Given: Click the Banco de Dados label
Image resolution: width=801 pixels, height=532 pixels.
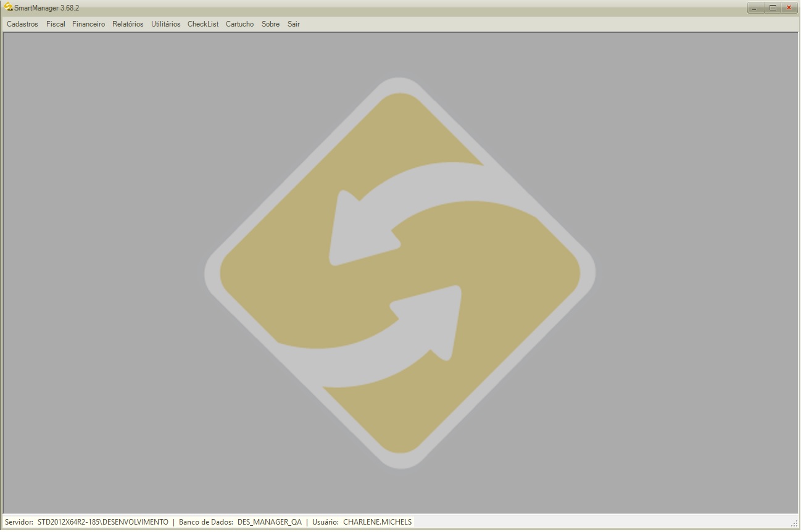Looking at the screenshot, I should click(x=205, y=522).
